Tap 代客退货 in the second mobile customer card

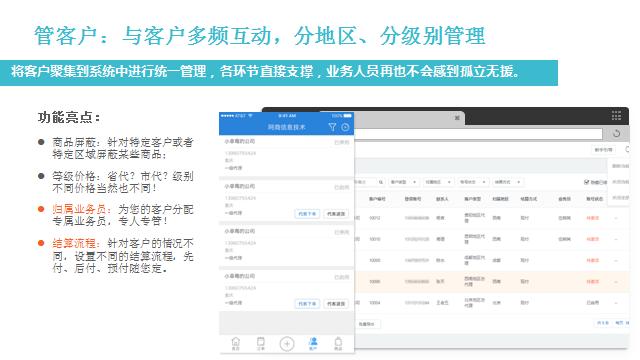(x=336, y=214)
